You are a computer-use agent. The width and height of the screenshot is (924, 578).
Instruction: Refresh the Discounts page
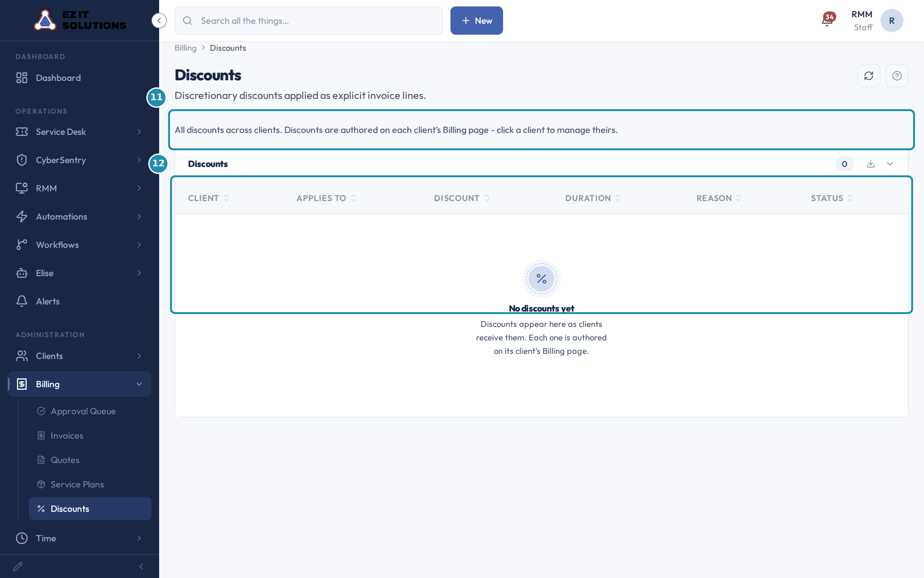point(868,76)
